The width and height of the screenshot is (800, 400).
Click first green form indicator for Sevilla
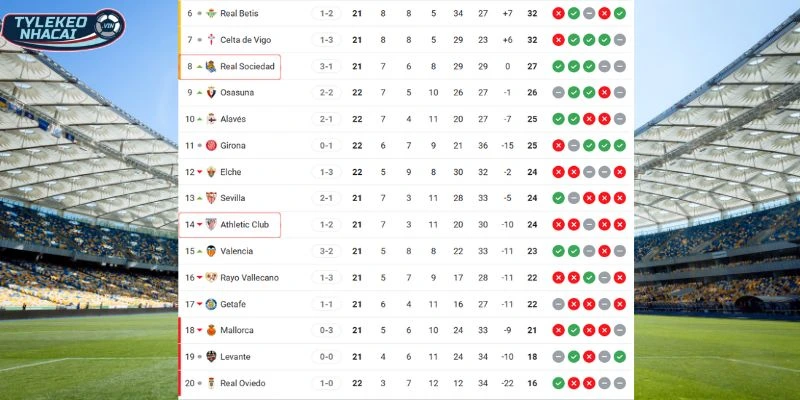(x=557, y=198)
